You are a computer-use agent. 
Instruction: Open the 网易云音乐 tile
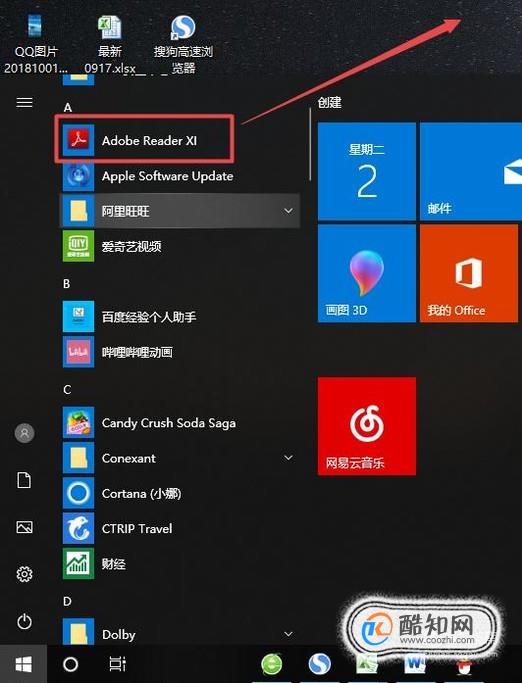(x=366, y=426)
